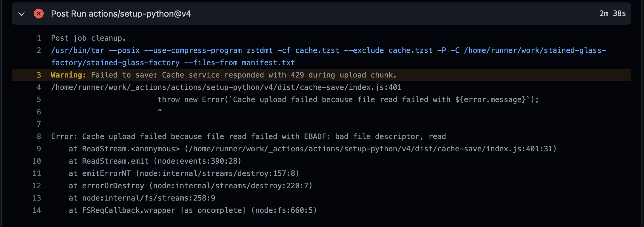Screen dimensions: 644x227
Task: Select log line number 14
Action: [37, 210]
